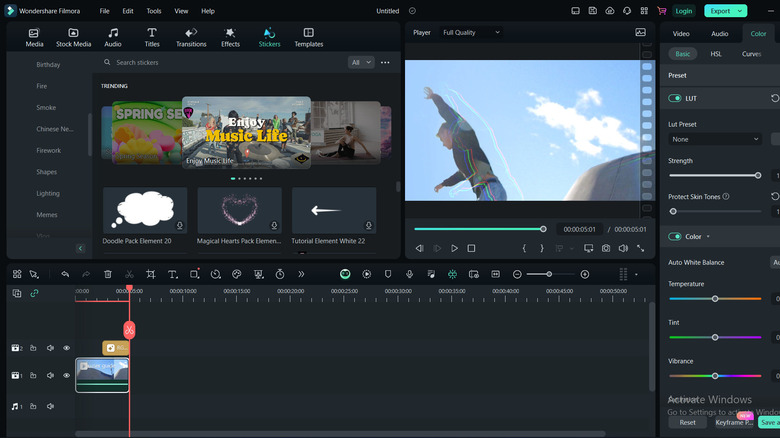The image size is (780, 438).
Task: Select the crop tool in timeline toolbar
Action: coord(150,274)
